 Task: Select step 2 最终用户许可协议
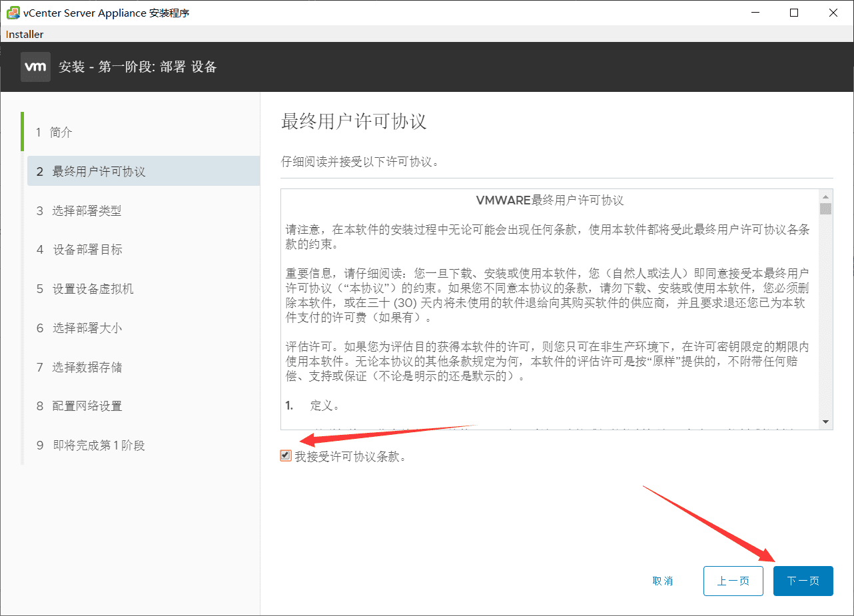tap(143, 171)
